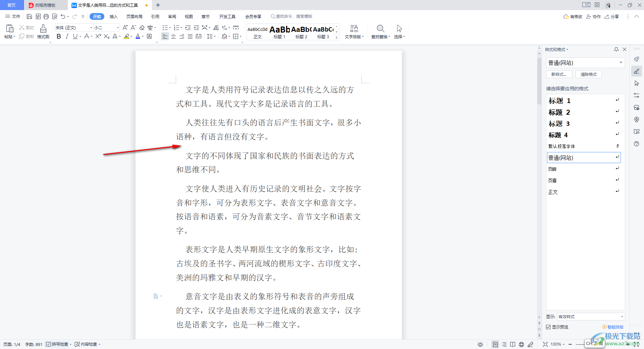Open Print Preview from quick toolbar
The image size is (644, 349).
(x=55, y=16)
